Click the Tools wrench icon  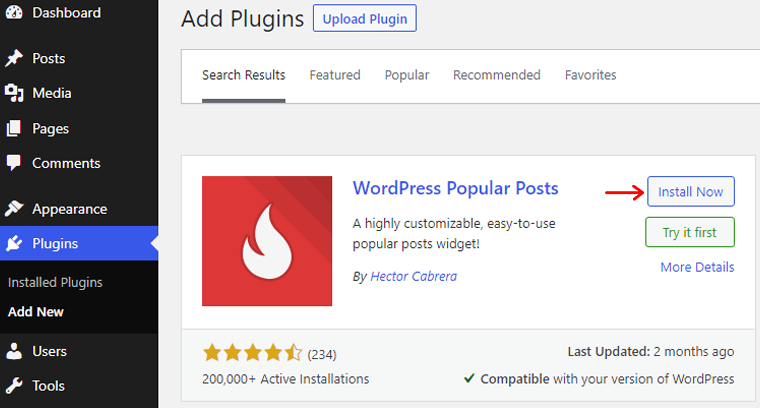tap(14, 386)
